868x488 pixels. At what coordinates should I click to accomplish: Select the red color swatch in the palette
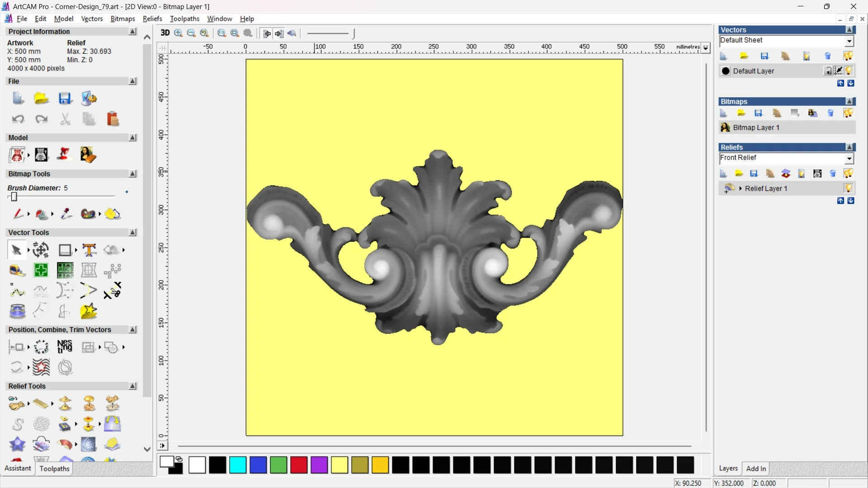(298, 465)
